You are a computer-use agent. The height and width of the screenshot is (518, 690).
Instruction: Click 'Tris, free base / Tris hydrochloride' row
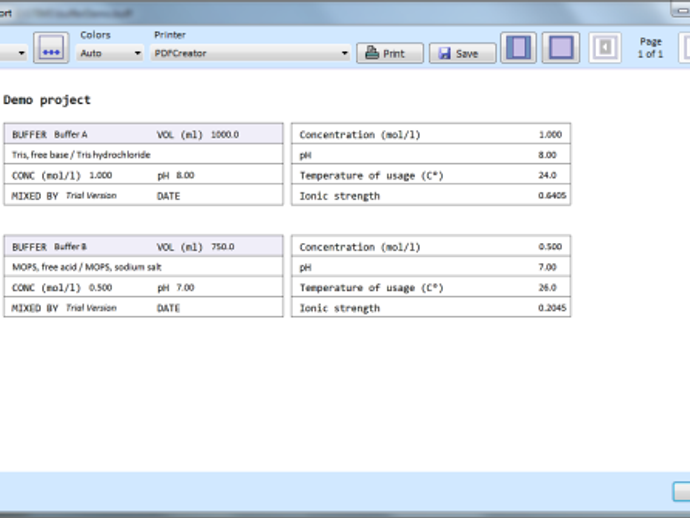143,154
